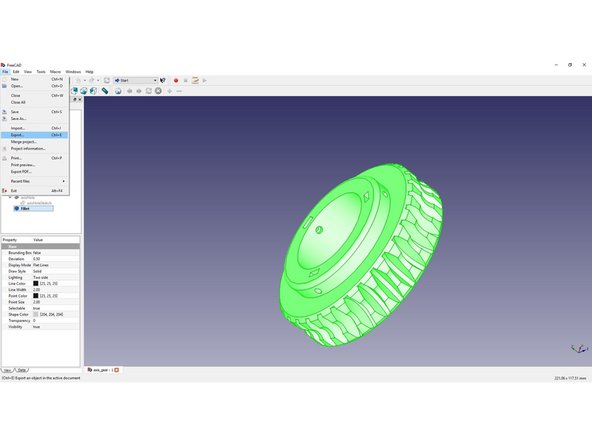Click the Line Color black swatch
592x444 pixels.
(35, 284)
